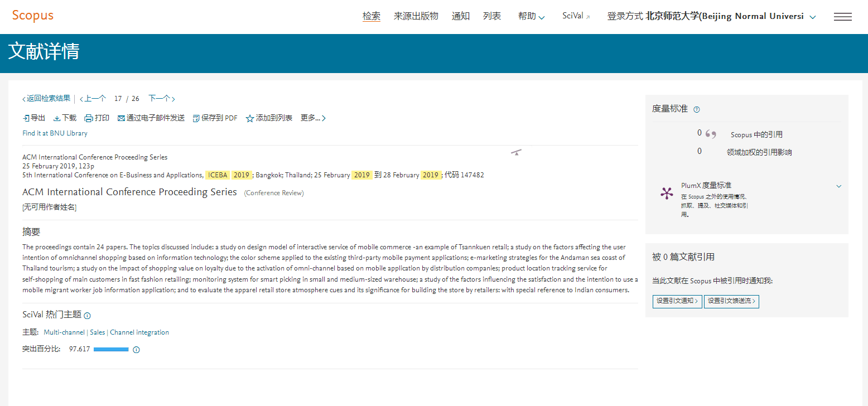Screen dimensions: 868x406
Task: Open the hamburger menu icon
Action: point(843,17)
